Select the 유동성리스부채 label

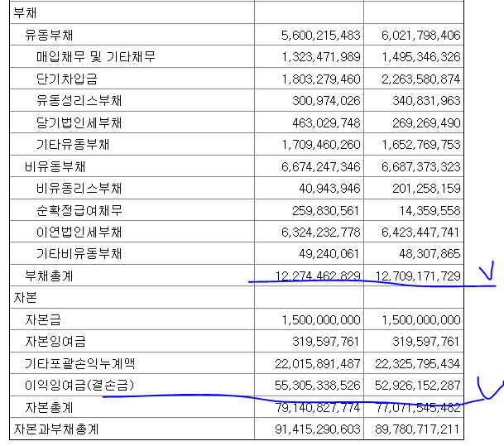(x=79, y=101)
